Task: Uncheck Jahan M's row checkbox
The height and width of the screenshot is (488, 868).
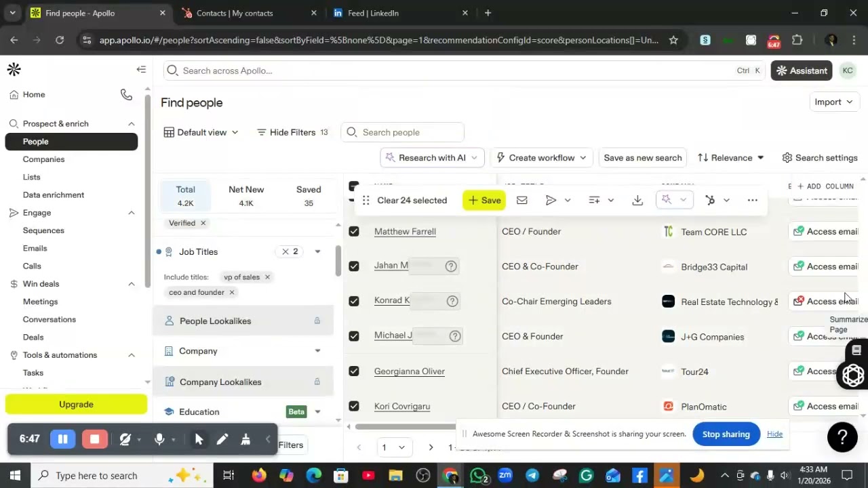Action: pyautogui.click(x=354, y=266)
